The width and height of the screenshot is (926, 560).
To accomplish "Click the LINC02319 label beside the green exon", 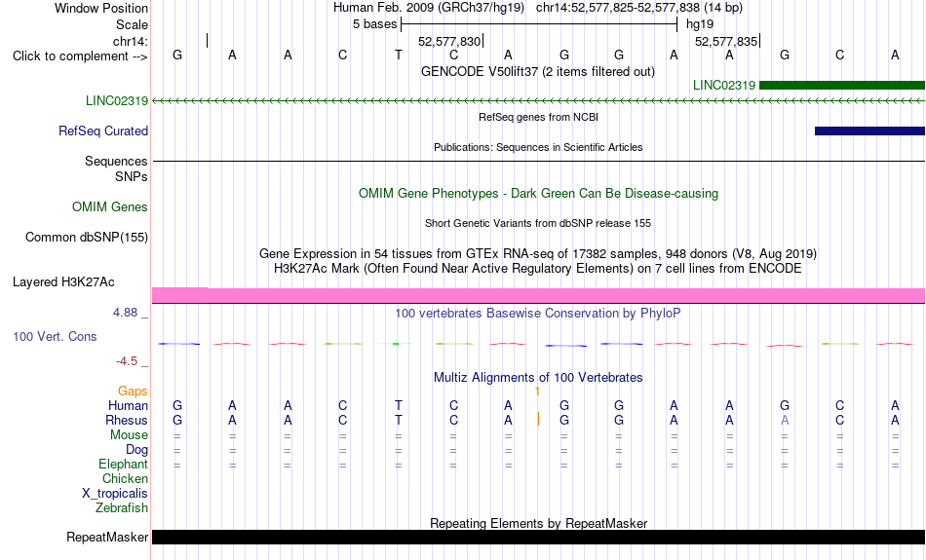I will (724, 85).
